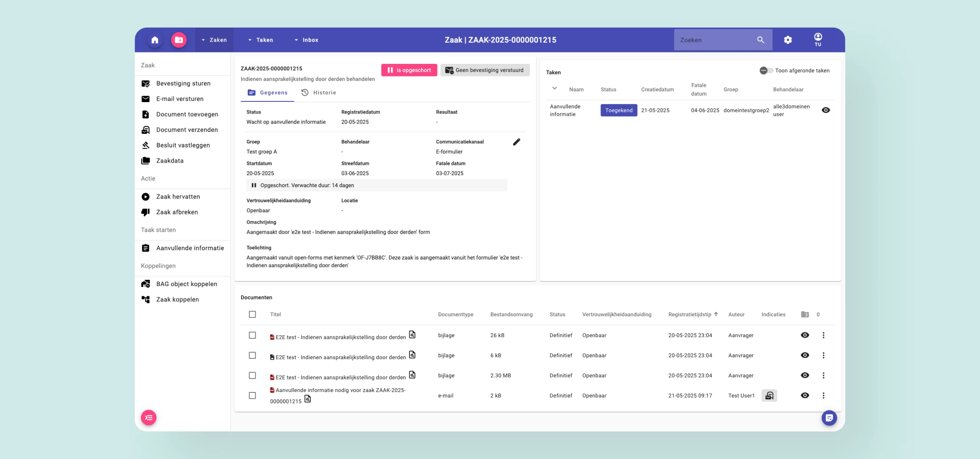Click Zaak hervatten action
This screenshot has width=980, height=459.
click(x=183, y=197)
